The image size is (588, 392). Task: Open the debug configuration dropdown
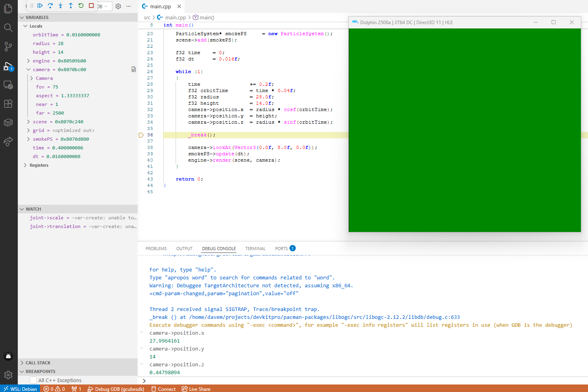pos(104,6)
